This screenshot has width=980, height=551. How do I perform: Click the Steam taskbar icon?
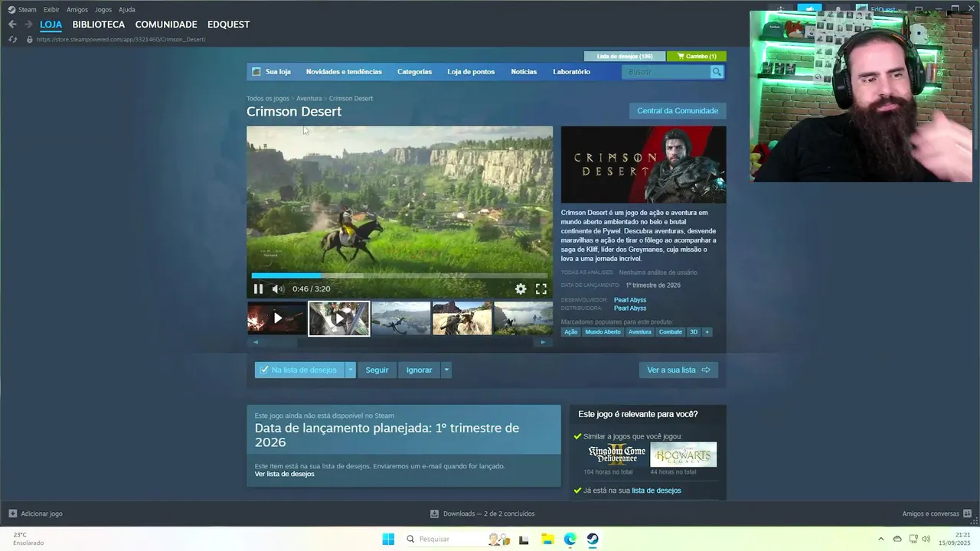593,539
